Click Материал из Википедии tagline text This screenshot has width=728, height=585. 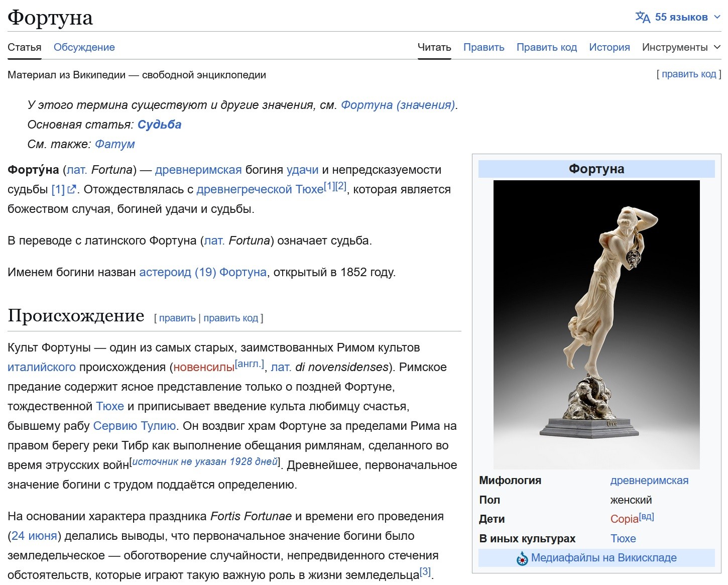pyautogui.click(x=137, y=75)
